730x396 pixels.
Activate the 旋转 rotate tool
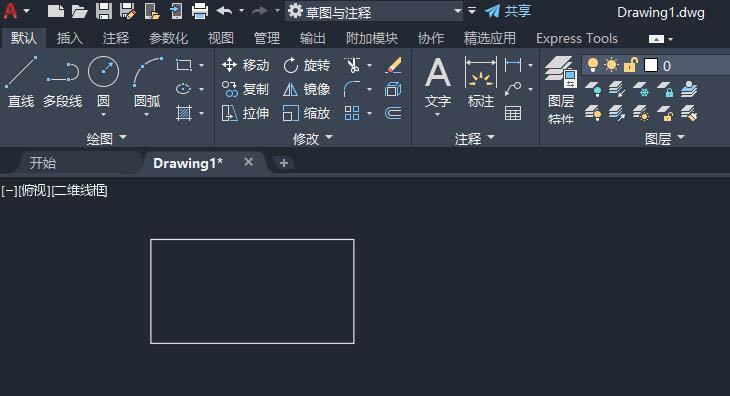pos(307,65)
